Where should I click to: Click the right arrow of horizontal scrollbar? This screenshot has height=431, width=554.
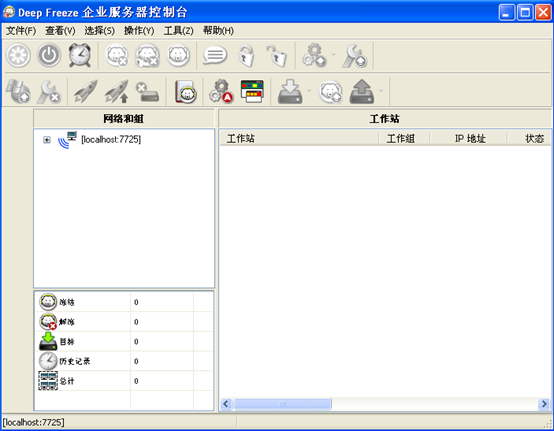coord(544,403)
